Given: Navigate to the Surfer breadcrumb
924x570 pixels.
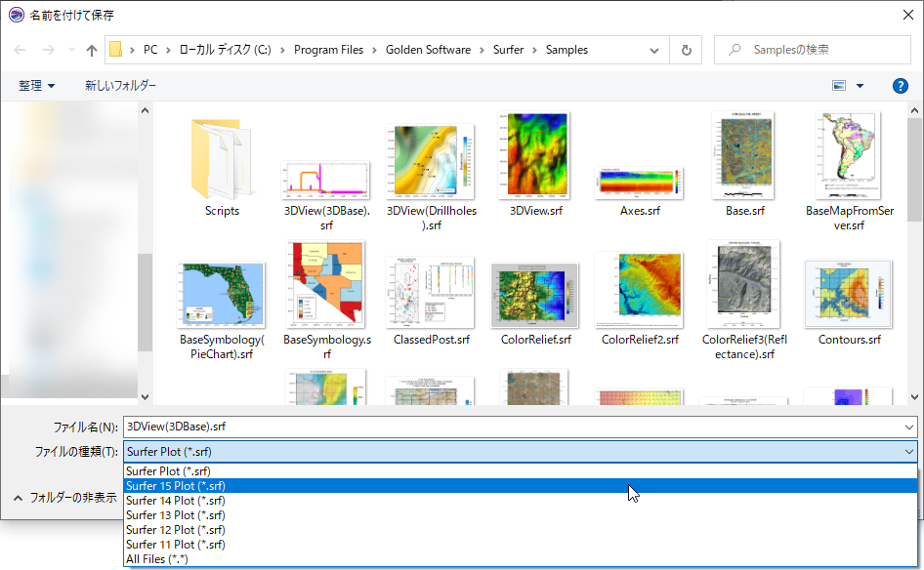Looking at the screenshot, I should [508, 50].
